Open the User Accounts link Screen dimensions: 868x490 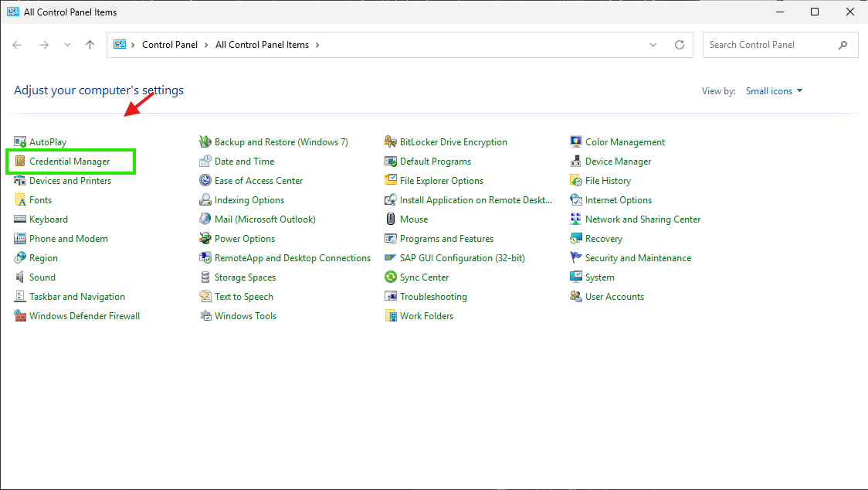tap(614, 297)
